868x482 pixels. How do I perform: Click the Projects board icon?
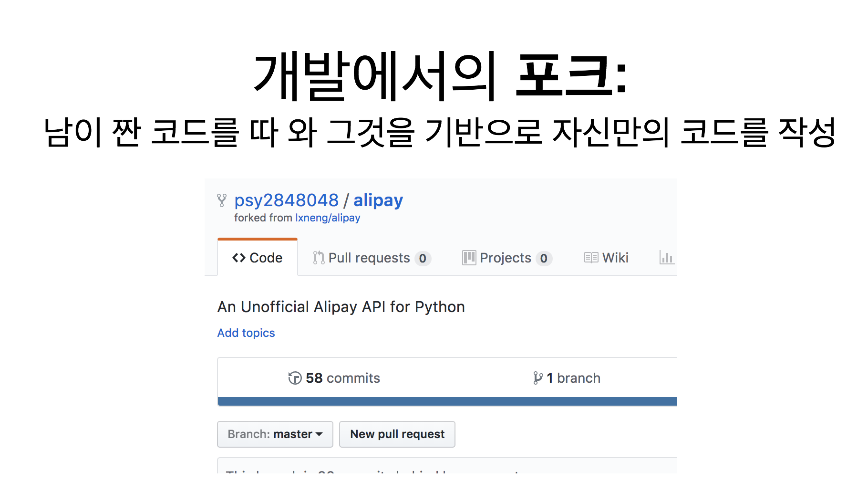click(x=469, y=258)
